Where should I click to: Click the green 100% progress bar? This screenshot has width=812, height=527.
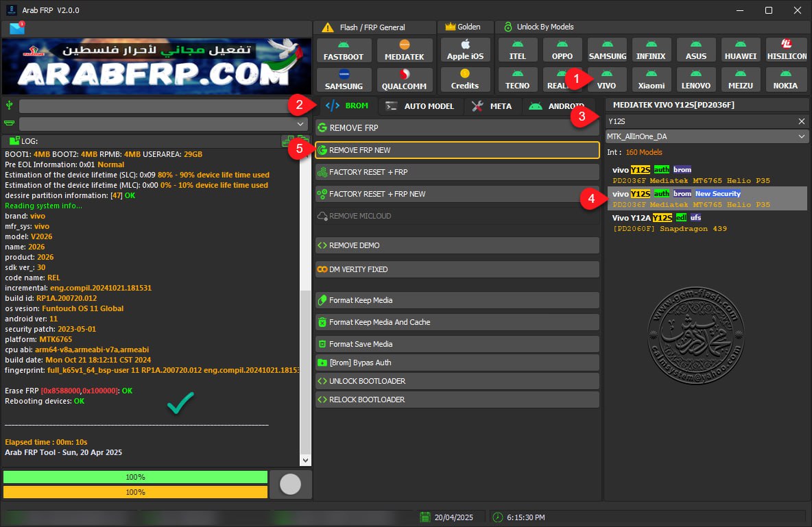tap(135, 477)
